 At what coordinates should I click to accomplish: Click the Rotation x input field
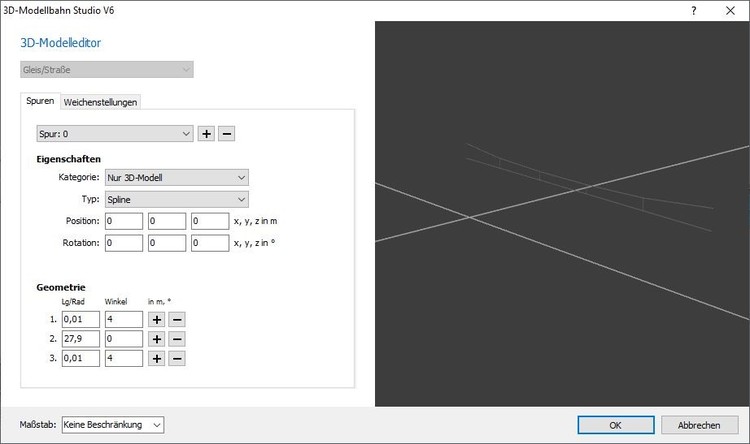tap(124, 243)
